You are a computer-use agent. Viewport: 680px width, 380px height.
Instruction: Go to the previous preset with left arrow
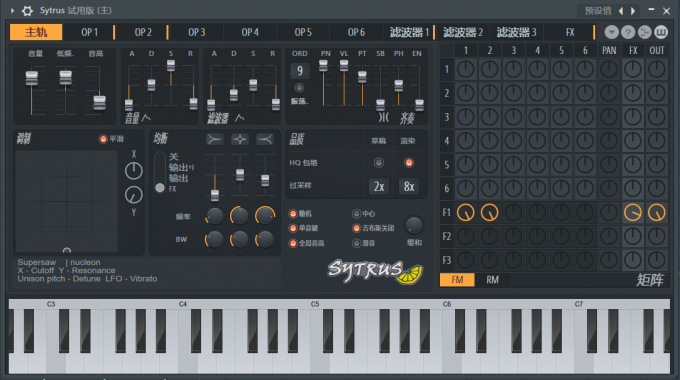[621, 11]
